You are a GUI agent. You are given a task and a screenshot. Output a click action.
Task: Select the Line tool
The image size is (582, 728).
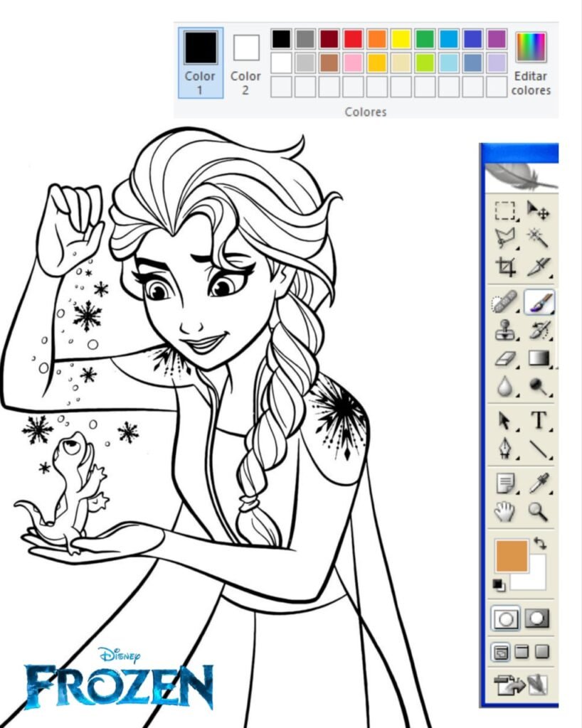click(x=539, y=449)
